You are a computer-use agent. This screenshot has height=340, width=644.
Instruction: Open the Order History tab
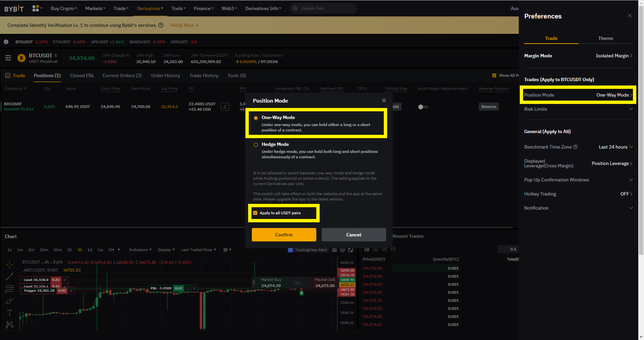(x=166, y=75)
